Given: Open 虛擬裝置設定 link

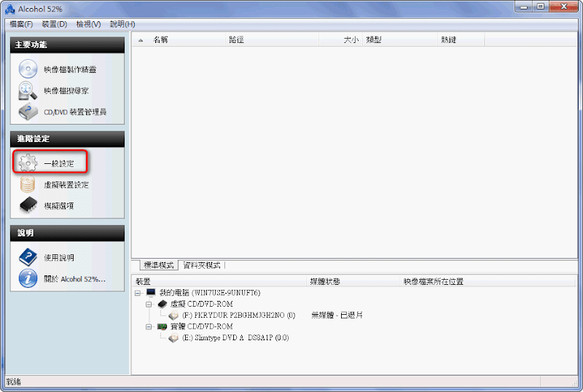Looking at the screenshot, I should tap(66, 185).
